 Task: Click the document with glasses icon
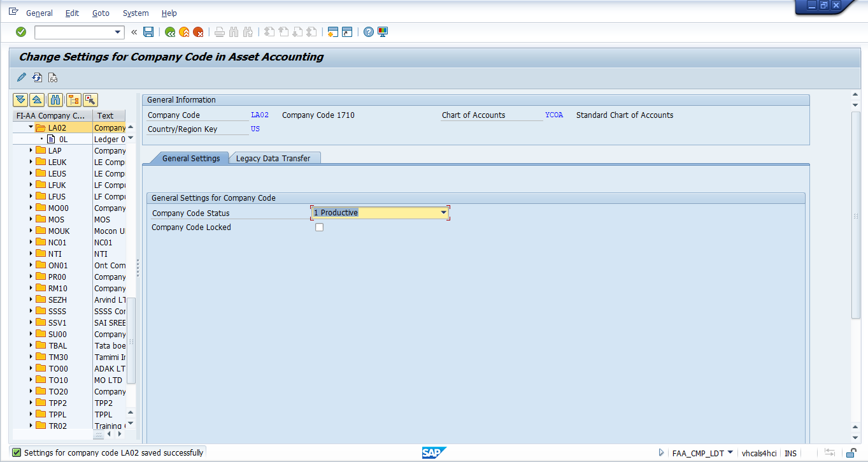(53, 78)
